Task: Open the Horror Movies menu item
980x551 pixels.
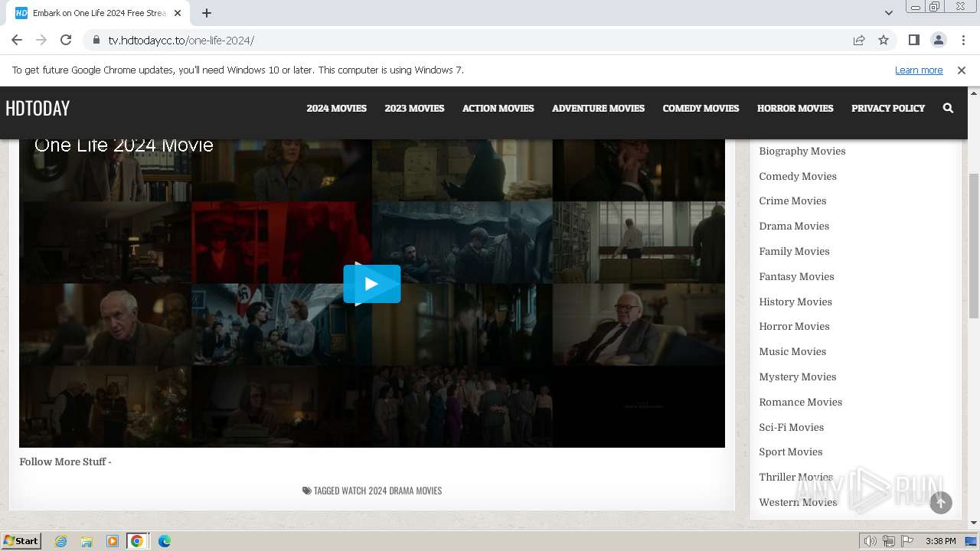Action: (x=795, y=108)
